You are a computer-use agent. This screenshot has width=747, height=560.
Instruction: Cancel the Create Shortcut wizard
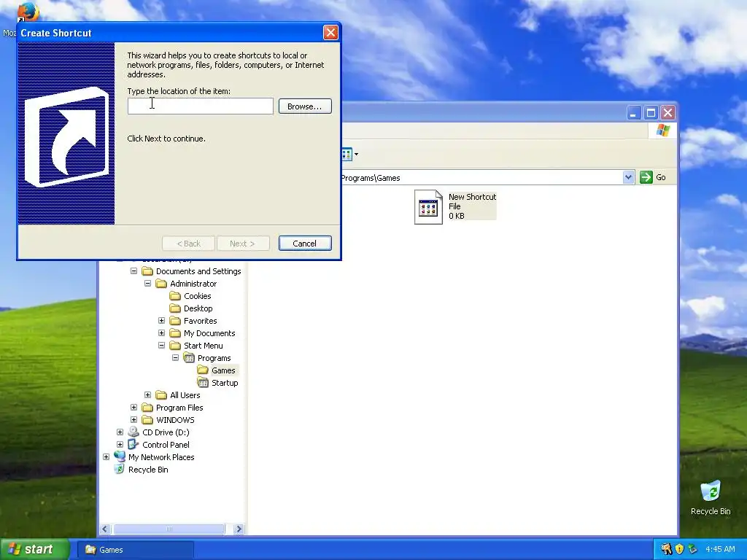(305, 244)
